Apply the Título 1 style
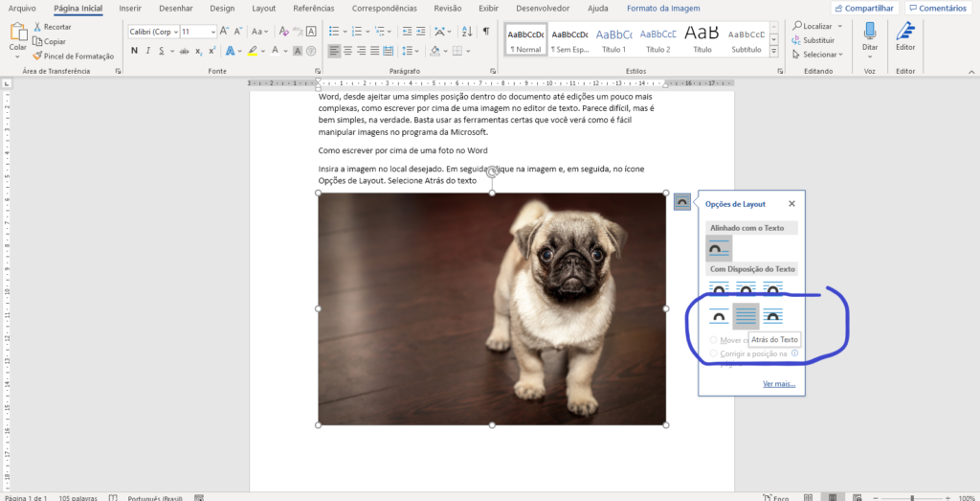 click(x=613, y=40)
